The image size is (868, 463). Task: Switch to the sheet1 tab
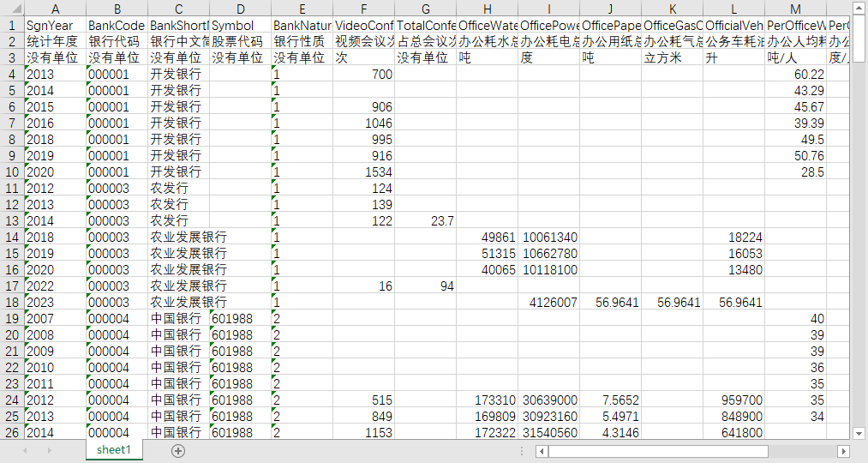(114, 449)
